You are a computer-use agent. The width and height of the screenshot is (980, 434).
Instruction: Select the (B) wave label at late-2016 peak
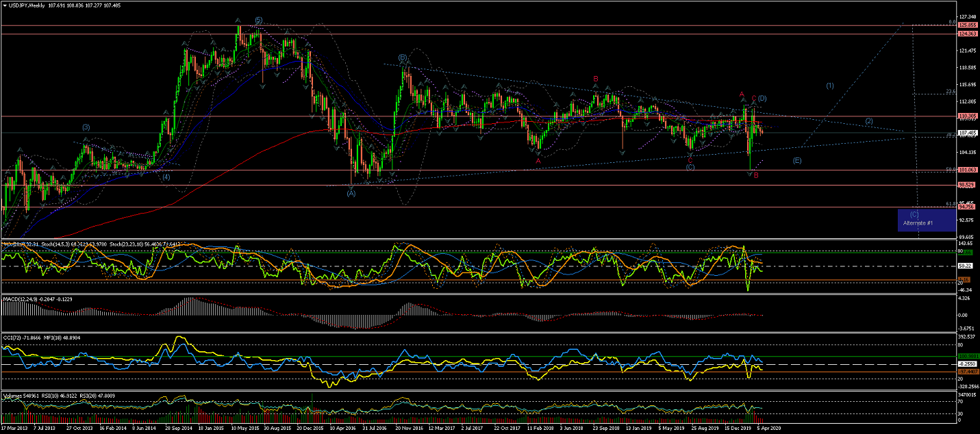[403, 58]
